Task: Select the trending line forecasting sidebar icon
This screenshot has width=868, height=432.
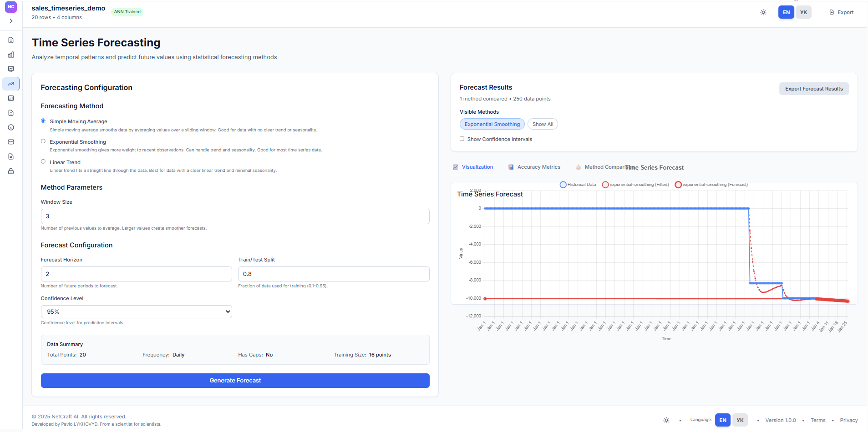Action: [11, 84]
